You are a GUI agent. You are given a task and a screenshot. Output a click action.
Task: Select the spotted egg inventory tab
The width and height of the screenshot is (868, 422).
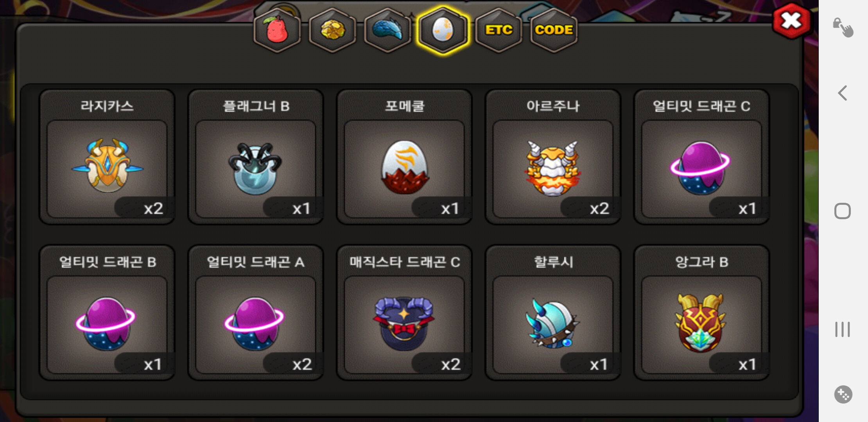click(x=443, y=30)
